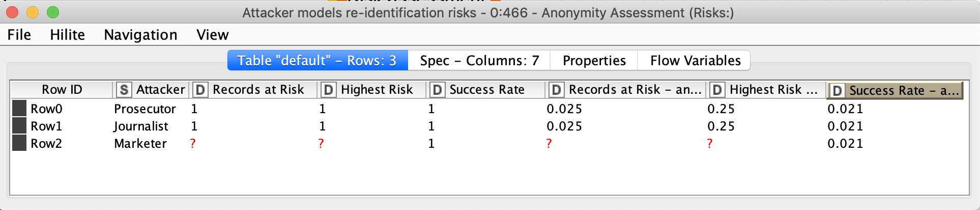This screenshot has height=210, width=980.
Task: Open the File menu
Action: (19, 35)
